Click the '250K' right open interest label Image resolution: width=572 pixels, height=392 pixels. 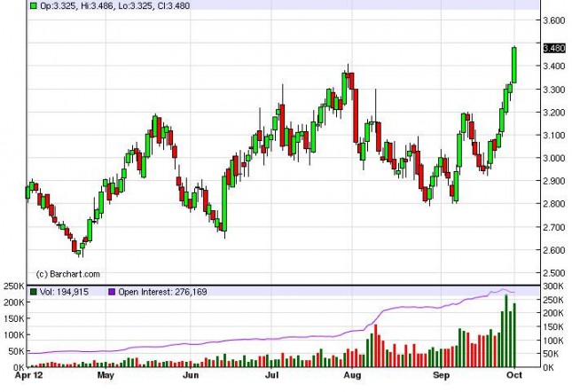(x=554, y=300)
